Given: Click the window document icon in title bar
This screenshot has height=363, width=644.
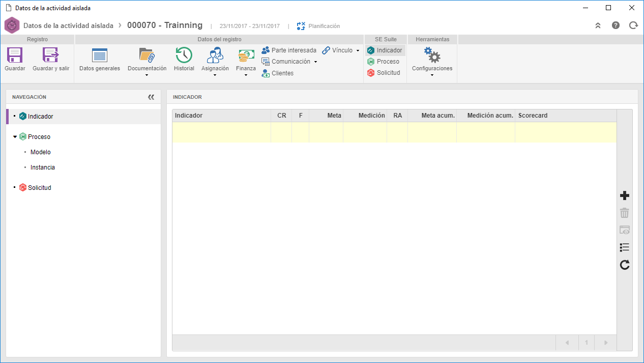Looking at the screenshot, I should [x=8, y=8].
